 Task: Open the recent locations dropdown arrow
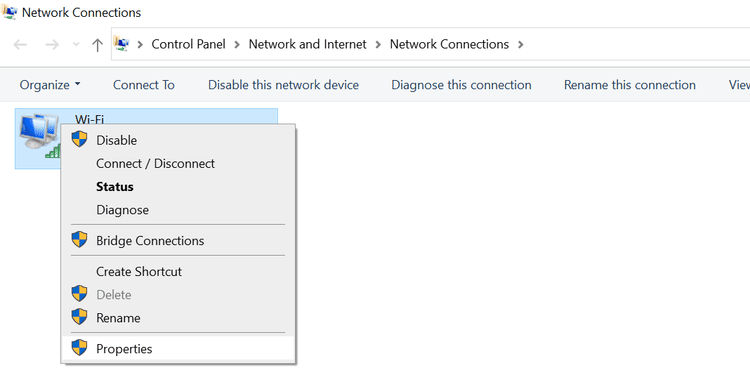[76, 45]
